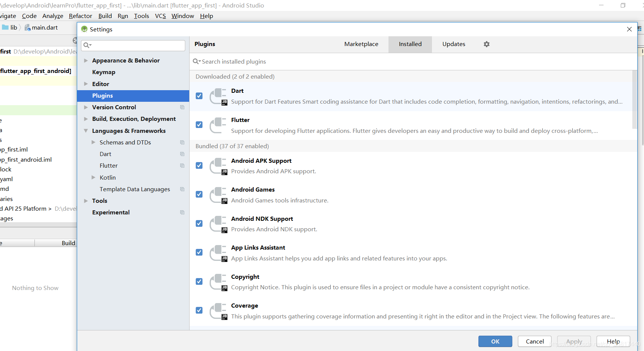
Task: Expand Build, Execution, Deployment section
Action: pos(86,119)
